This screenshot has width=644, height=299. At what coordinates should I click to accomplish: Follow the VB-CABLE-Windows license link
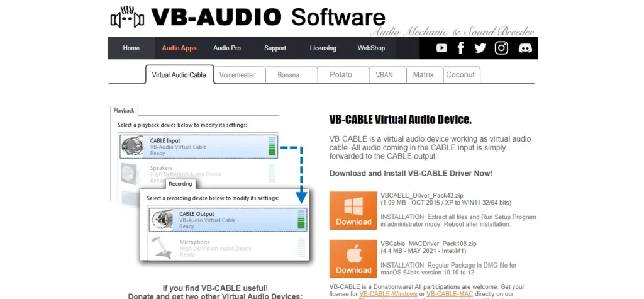(389, 294)
